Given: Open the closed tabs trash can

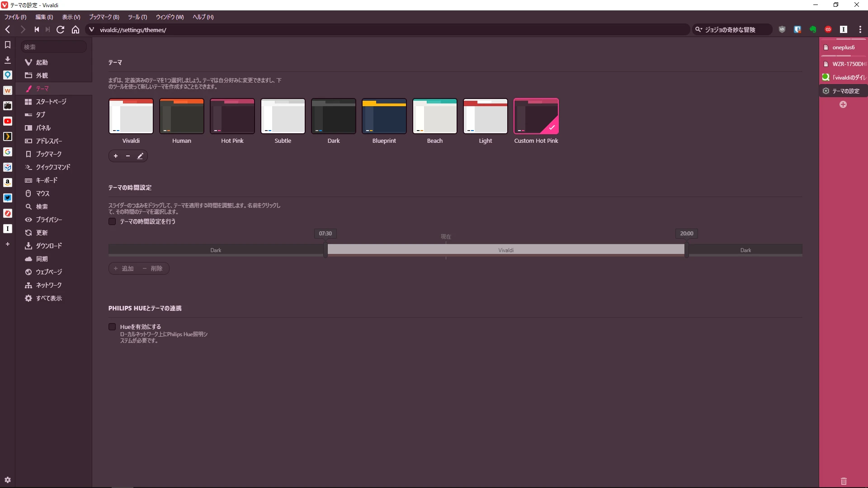Looking at the screenshot, I should tap(844, 481).
